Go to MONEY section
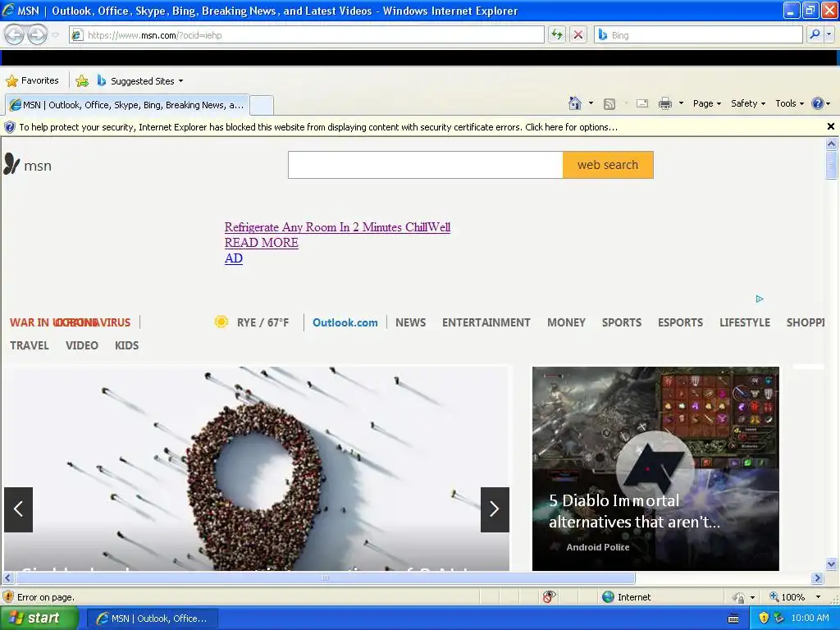Screen dimensions: 840x630 (566, 322)
